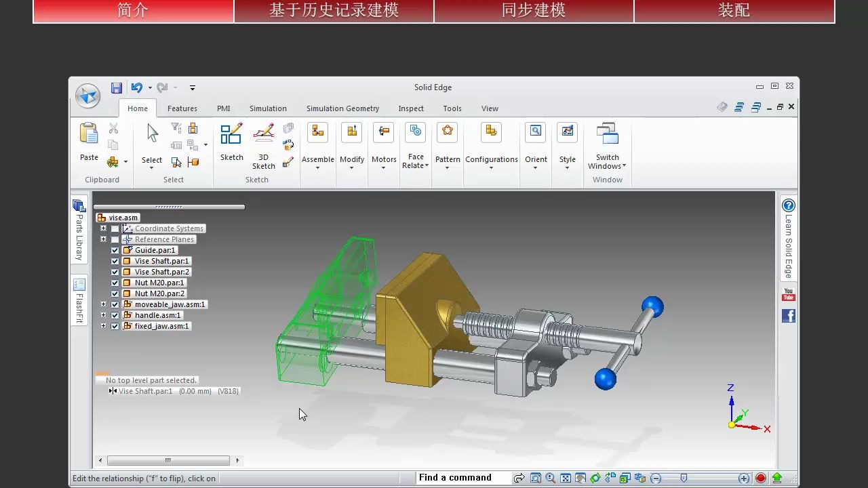The height and width of the screenshot is (488, 868).
Task: Open the Facebook link icon
Action: pos(788,316)
